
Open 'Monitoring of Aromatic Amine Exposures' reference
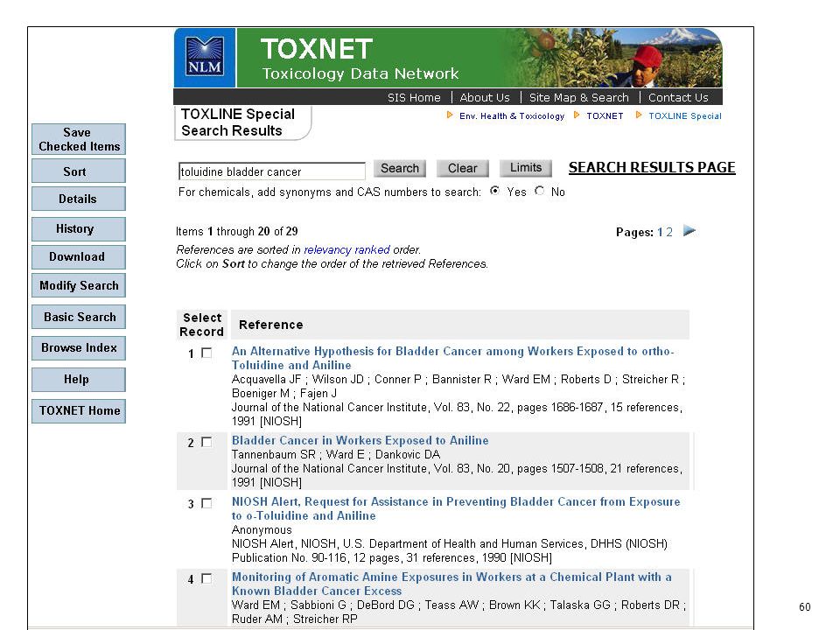[451, 584]
